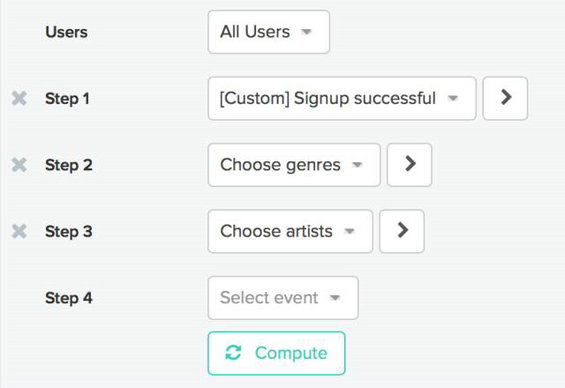Delete Step 3 with the X icon

click(x=19, y=231)
